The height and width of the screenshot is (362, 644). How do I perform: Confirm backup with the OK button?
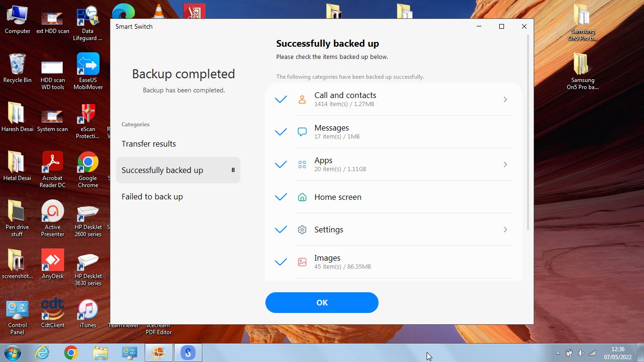[x=322, y=303]
